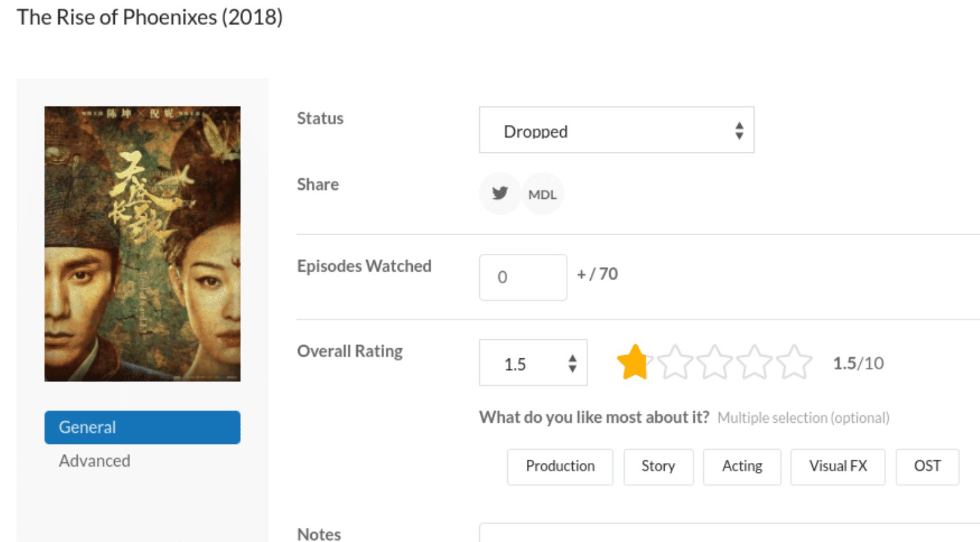
Task: Toggle the Visual FX like tag
Action: coord(837,466)
